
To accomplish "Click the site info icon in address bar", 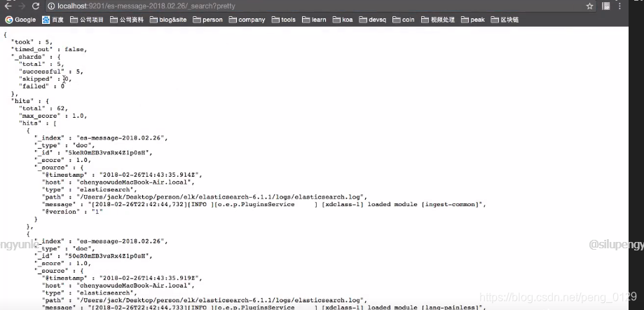I will click(x=51, y=6).
